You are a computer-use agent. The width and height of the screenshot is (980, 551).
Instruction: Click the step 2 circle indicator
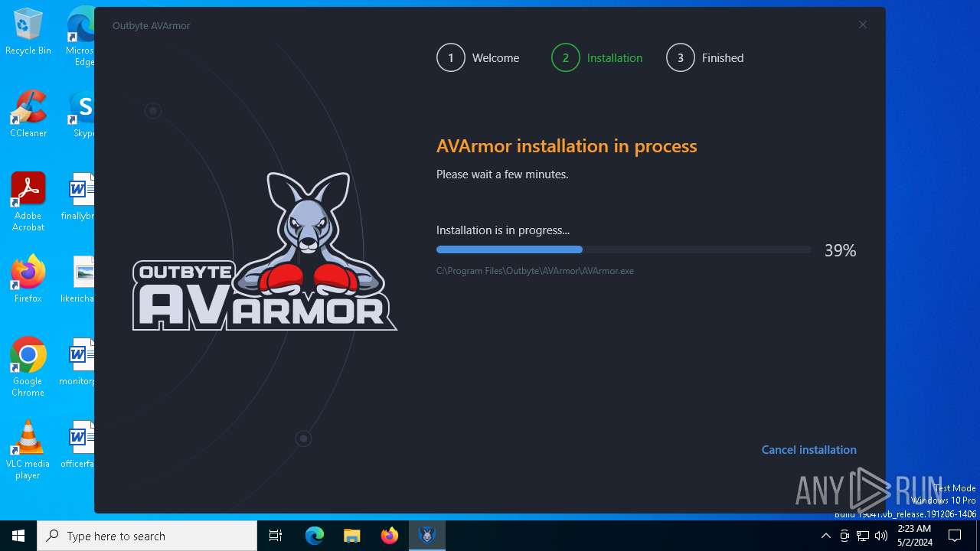point(566,57)
